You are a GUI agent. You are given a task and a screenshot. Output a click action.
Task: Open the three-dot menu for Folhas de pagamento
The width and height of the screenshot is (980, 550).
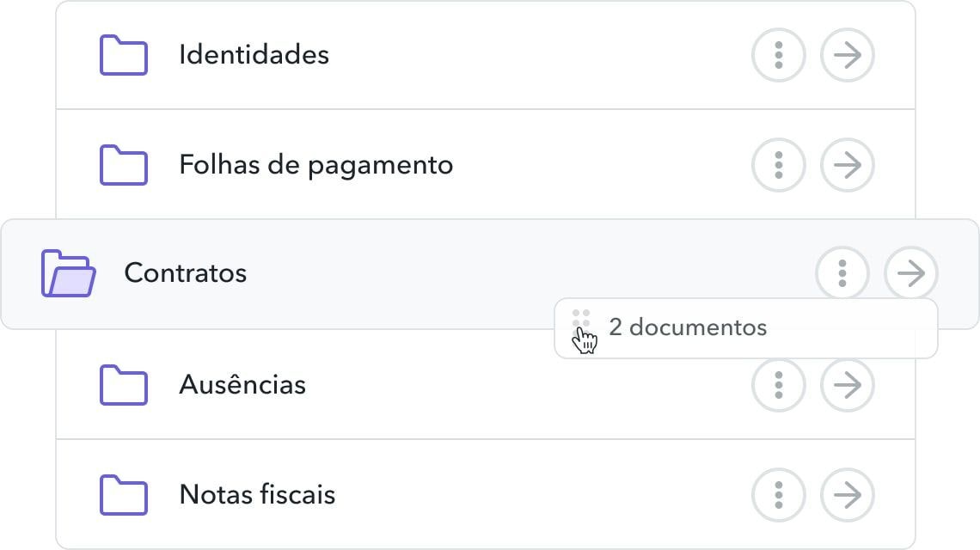coord(779,164)
